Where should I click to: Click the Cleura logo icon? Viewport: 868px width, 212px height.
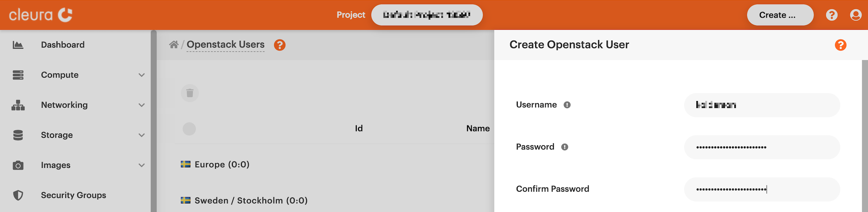(x=65, y=15)
